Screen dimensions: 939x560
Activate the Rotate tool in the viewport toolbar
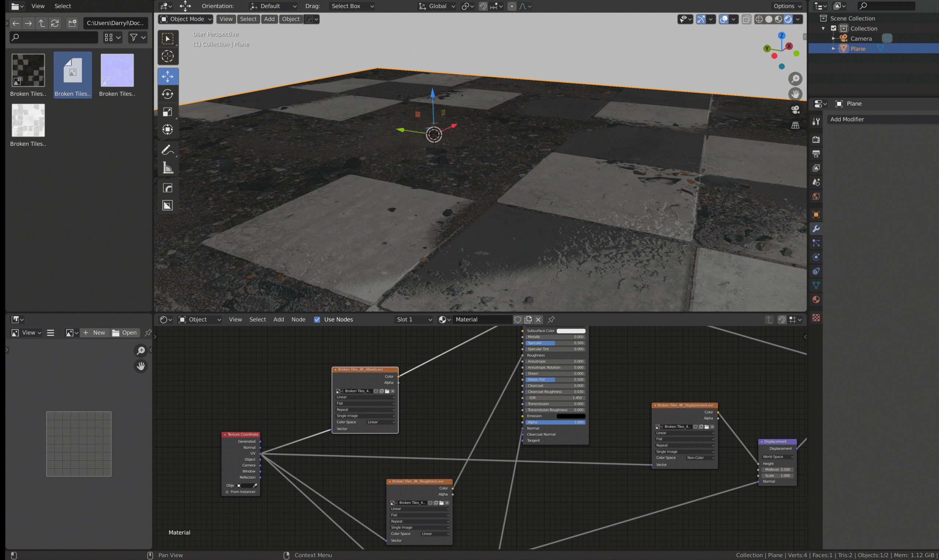click(x=168, y=94)
